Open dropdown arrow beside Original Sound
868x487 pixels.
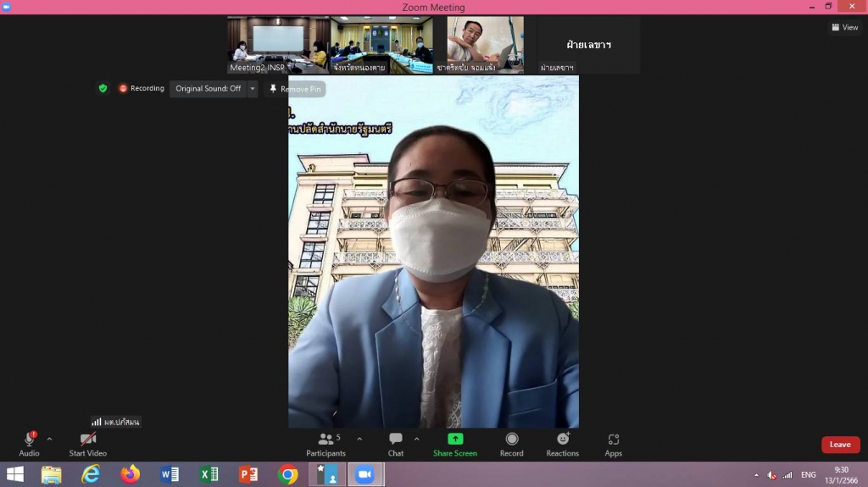pos(253,89)
